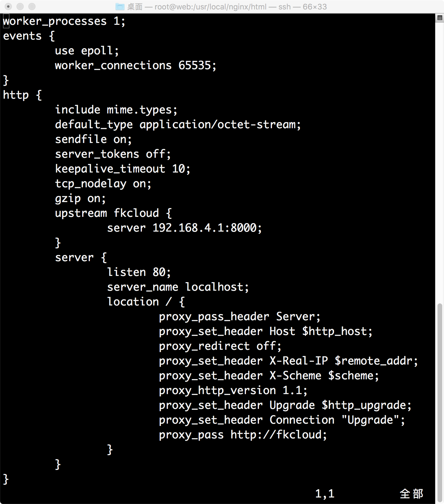
Task: Click the window title showing root@web path
Action: tap(222, 6)
